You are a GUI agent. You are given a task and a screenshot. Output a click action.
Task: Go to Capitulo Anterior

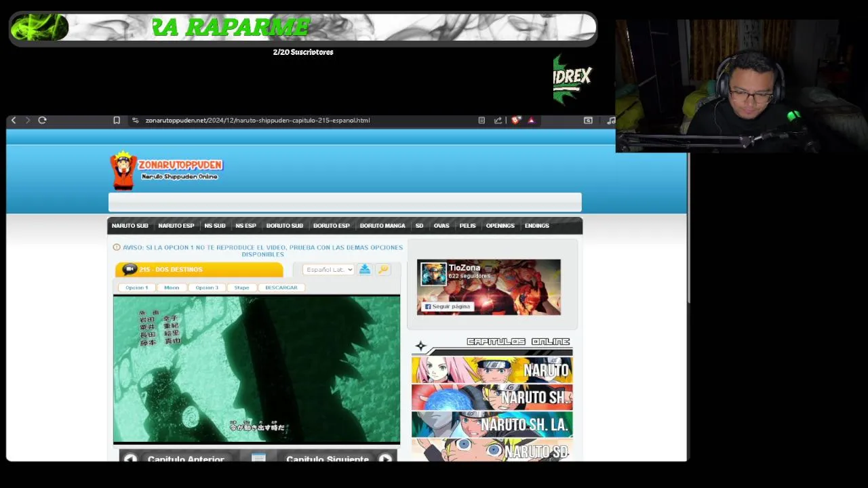[186, 459]
